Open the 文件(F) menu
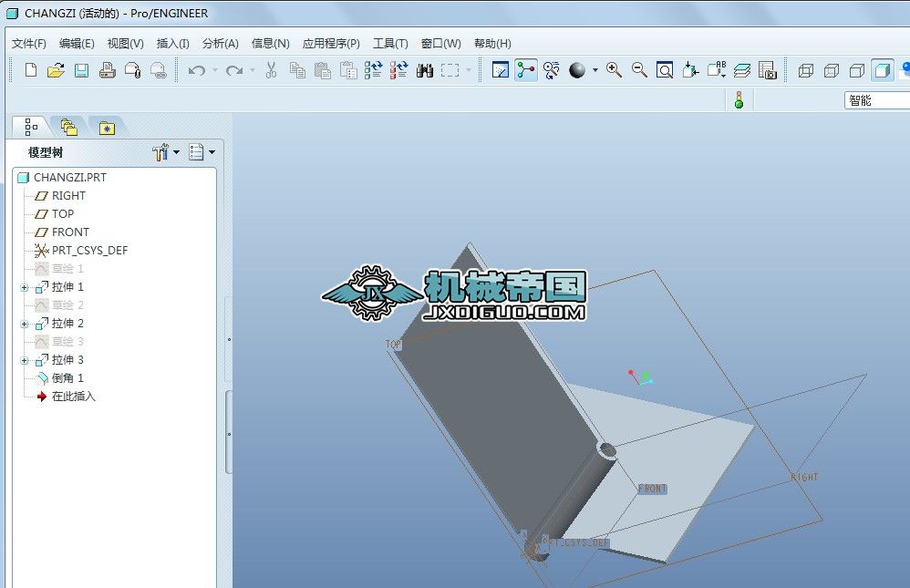 29,43
